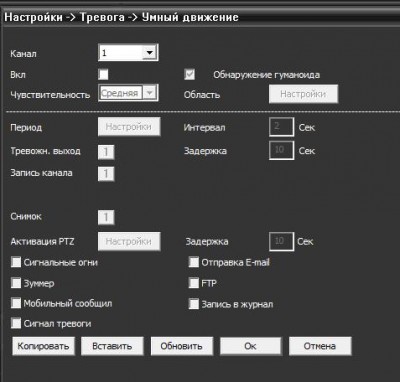Click the Копировать button
This screenshot has width=400, height=382.
click(43, 346)
